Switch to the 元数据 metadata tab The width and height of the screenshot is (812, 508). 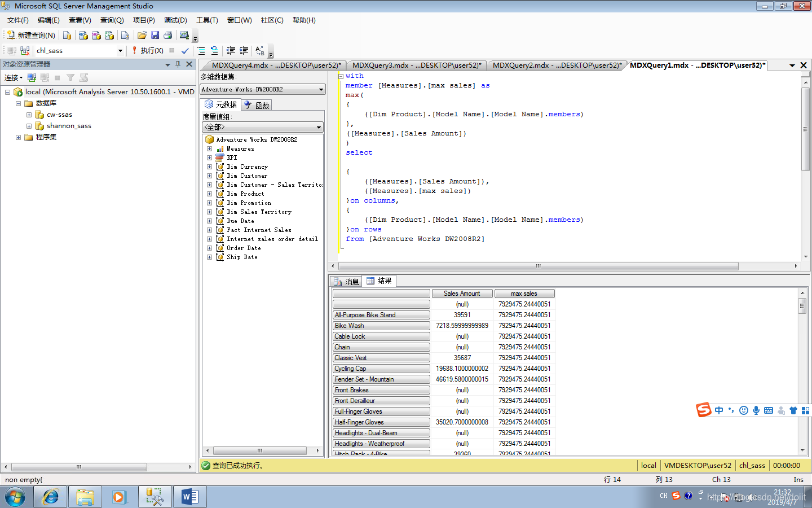coord(220,104)
